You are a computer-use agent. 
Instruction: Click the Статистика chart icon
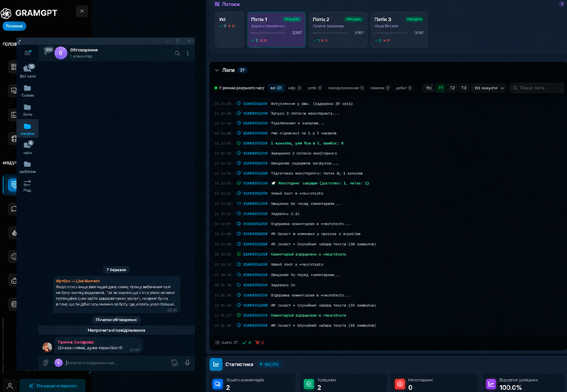pyautogui.click(x=216, y=364)
